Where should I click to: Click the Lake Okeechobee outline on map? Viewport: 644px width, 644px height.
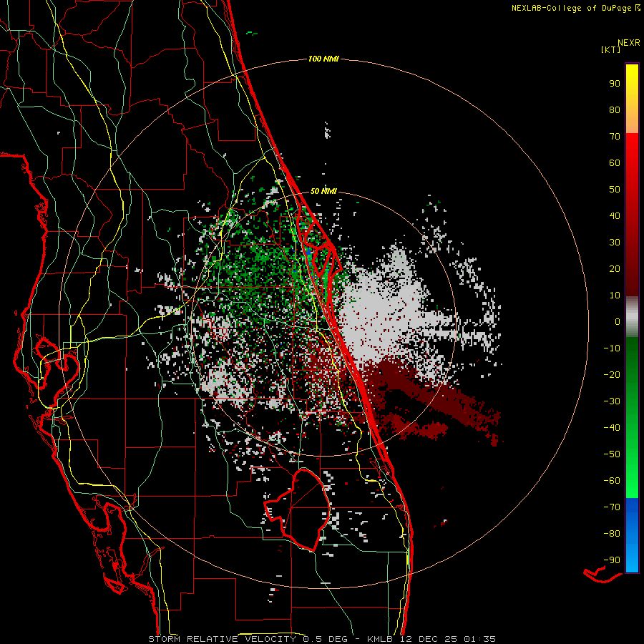click(296, 509)
